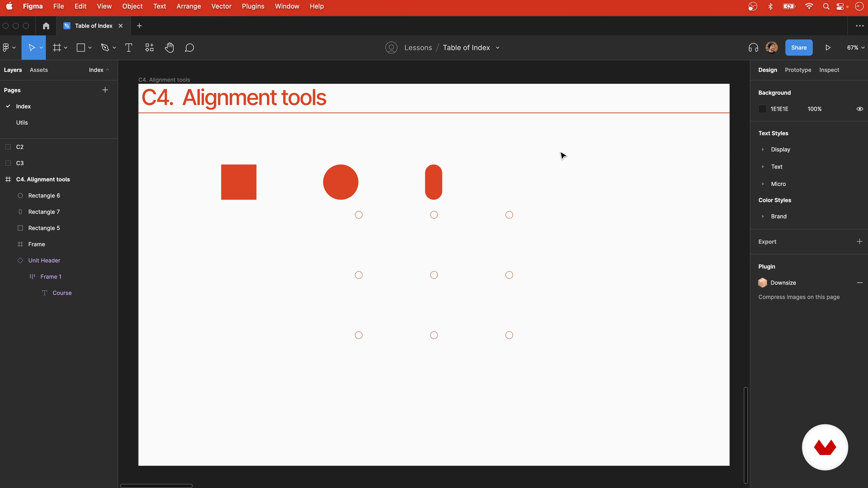Open Move tool options dropdown arrow

click(41, 48)
